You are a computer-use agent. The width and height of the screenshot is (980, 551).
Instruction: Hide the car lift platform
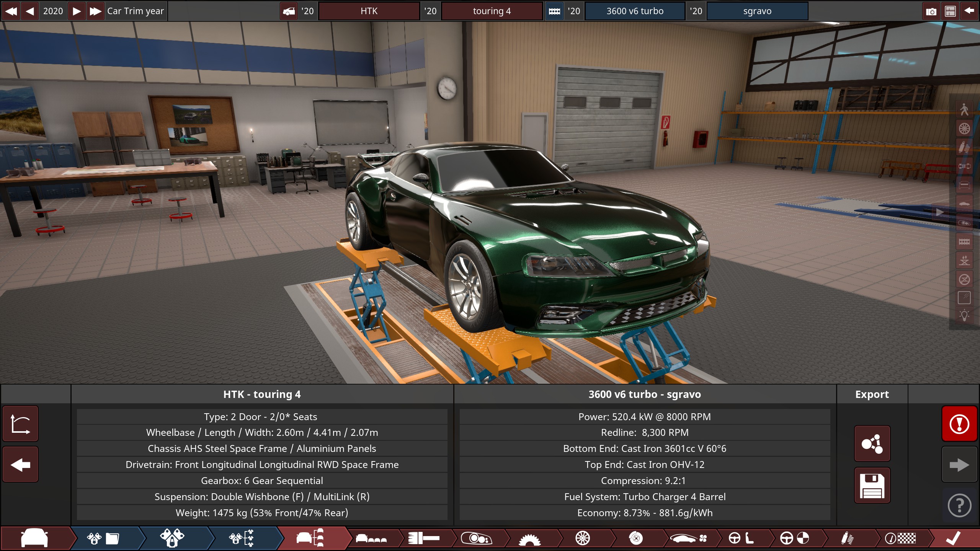pos(964,279)
